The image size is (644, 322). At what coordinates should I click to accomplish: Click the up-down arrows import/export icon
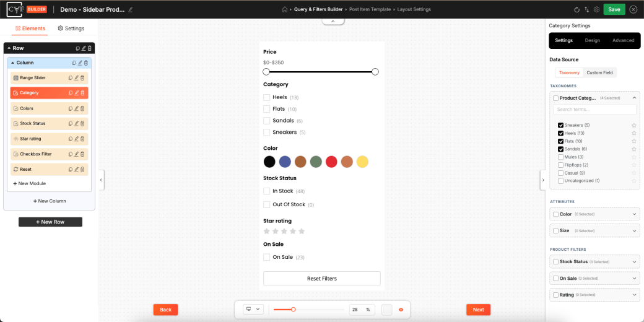pos(587,9)
